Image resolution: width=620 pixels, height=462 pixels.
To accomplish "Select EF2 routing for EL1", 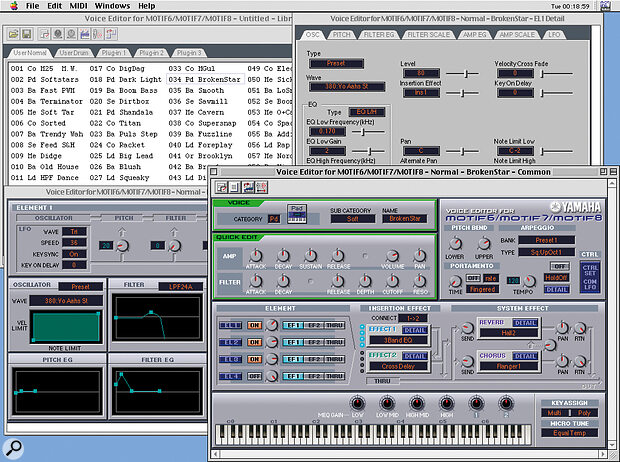I will [x=314, y=325].
